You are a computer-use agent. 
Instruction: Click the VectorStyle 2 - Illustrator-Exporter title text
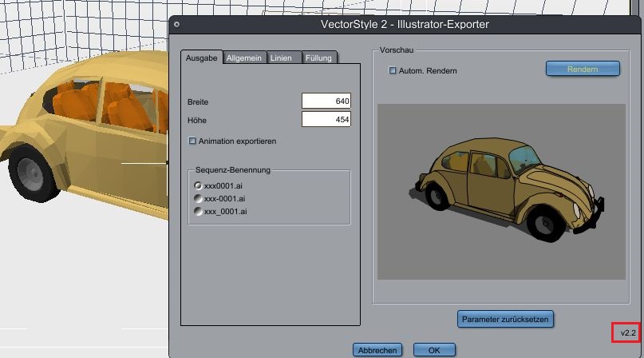click(x=405, y=24)
